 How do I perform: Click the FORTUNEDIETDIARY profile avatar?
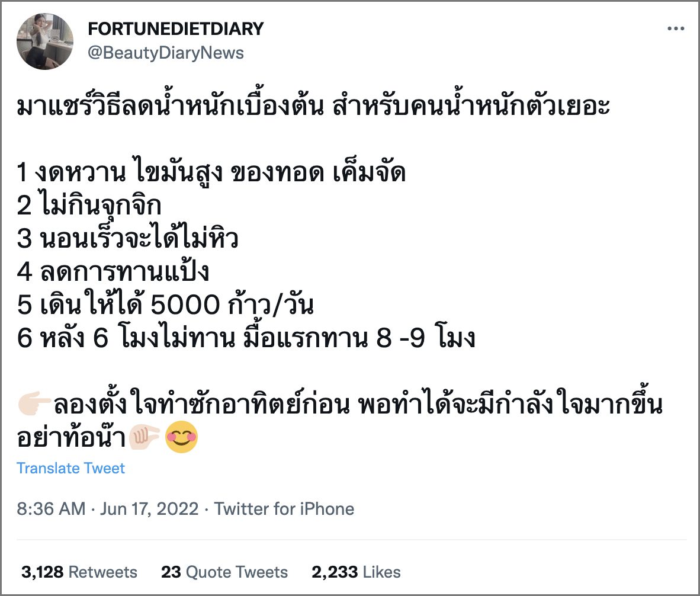45,41
